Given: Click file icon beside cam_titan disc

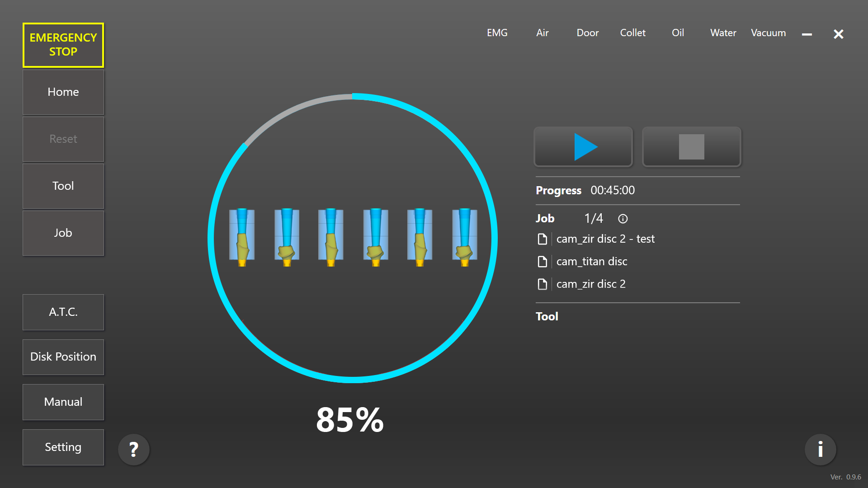Looking at the screenshot, I should [542, 262].
